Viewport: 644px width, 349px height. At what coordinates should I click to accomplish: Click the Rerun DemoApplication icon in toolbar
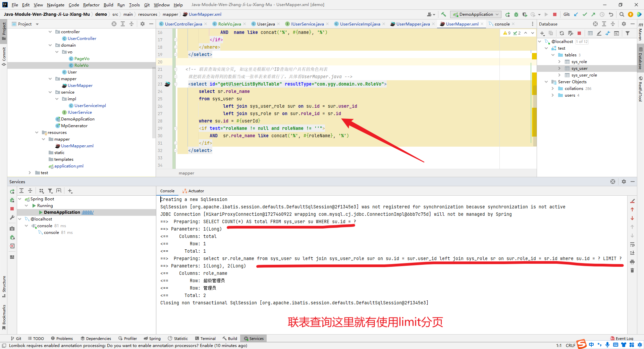[507, 14]
